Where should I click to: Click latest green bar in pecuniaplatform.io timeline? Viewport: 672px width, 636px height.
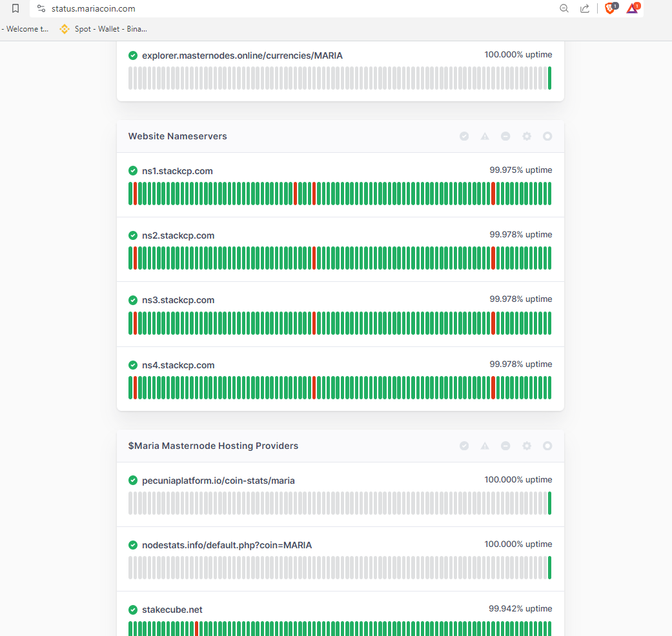click(x=550, y=503)
